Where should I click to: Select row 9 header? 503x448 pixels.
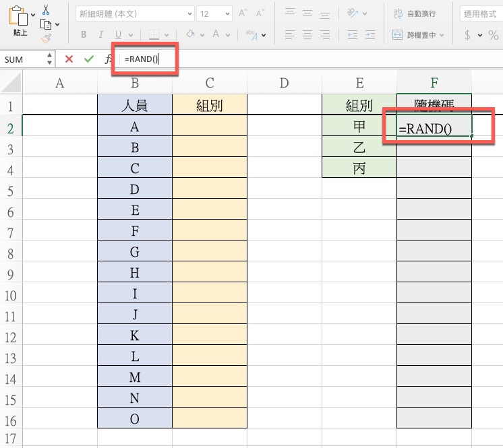pos(11,271)
